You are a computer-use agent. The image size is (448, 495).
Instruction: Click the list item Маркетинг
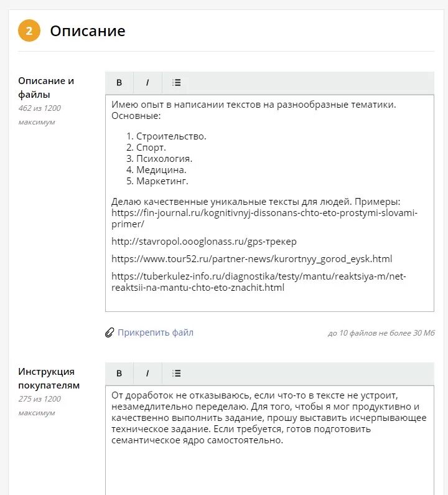coord(162,181)
